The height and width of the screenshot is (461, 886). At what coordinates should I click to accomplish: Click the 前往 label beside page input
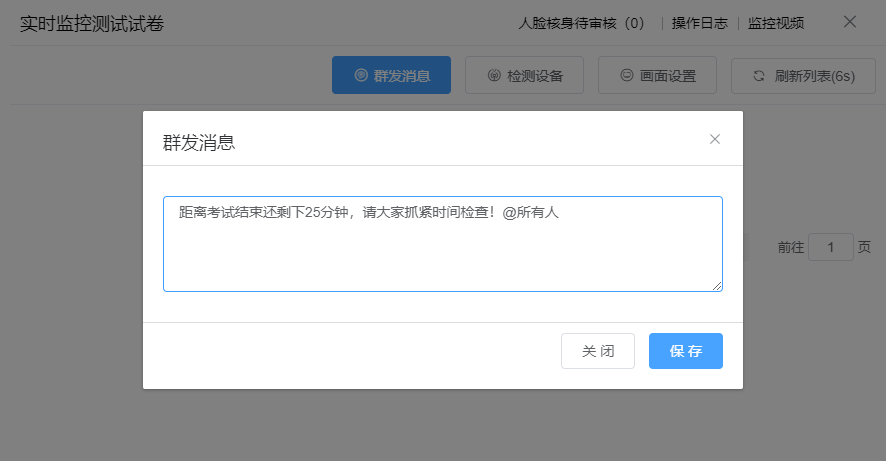click(791, 247)
